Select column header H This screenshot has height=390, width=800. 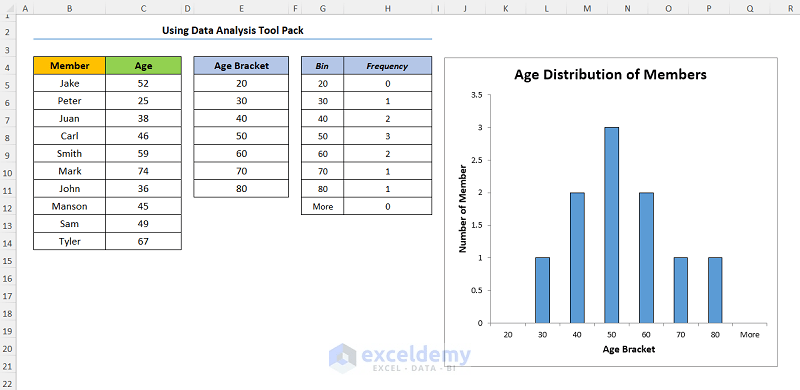(388, 8)
